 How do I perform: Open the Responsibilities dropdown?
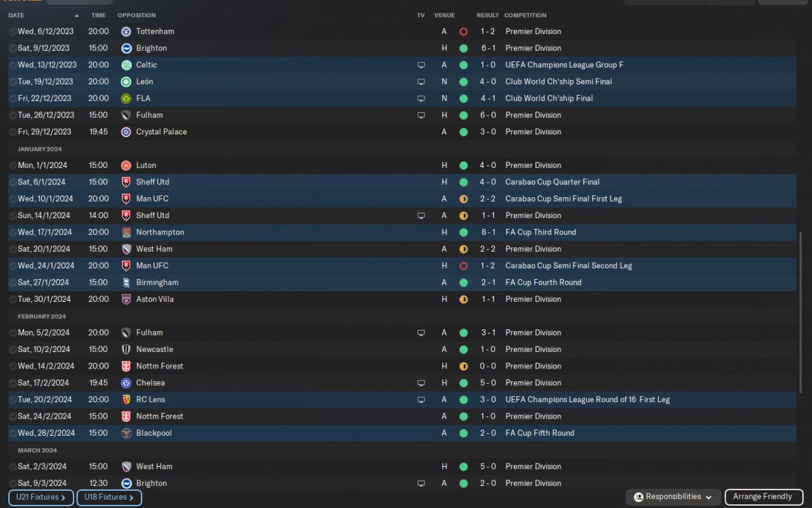tap(673, 497)
